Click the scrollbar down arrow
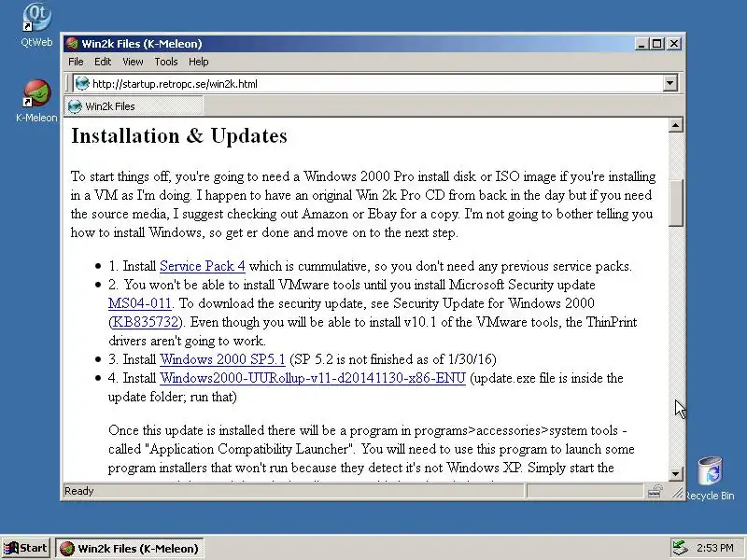Viewport: 747px width, 560px height. (675, 474)
